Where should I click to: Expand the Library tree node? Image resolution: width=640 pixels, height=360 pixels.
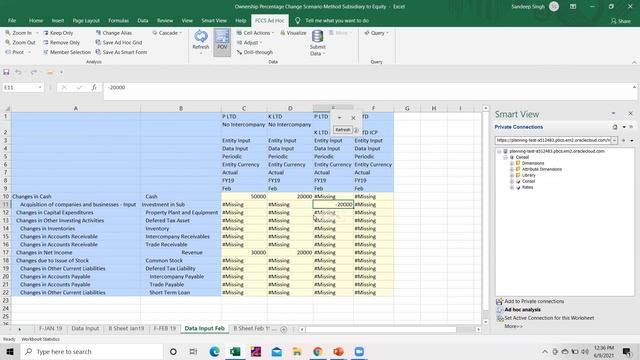click(x=512, y=175)
